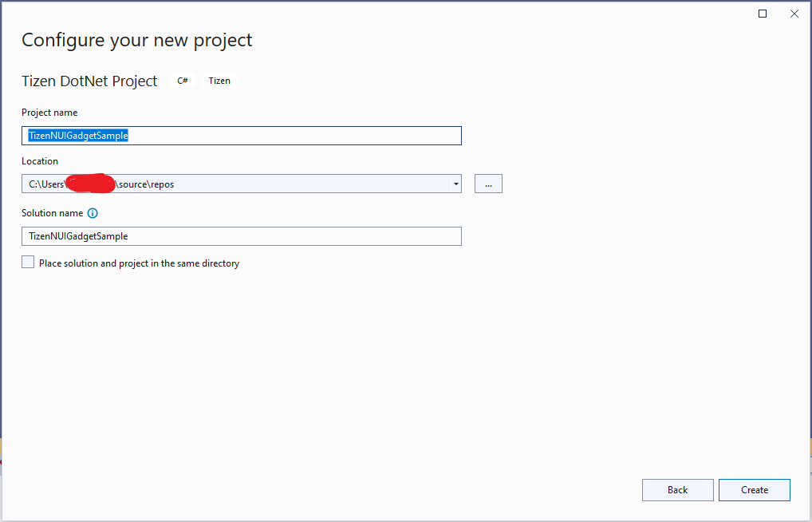Click the "..." browse folder button
This screenshot has height=522, width=812.
[x=487, y=183]
